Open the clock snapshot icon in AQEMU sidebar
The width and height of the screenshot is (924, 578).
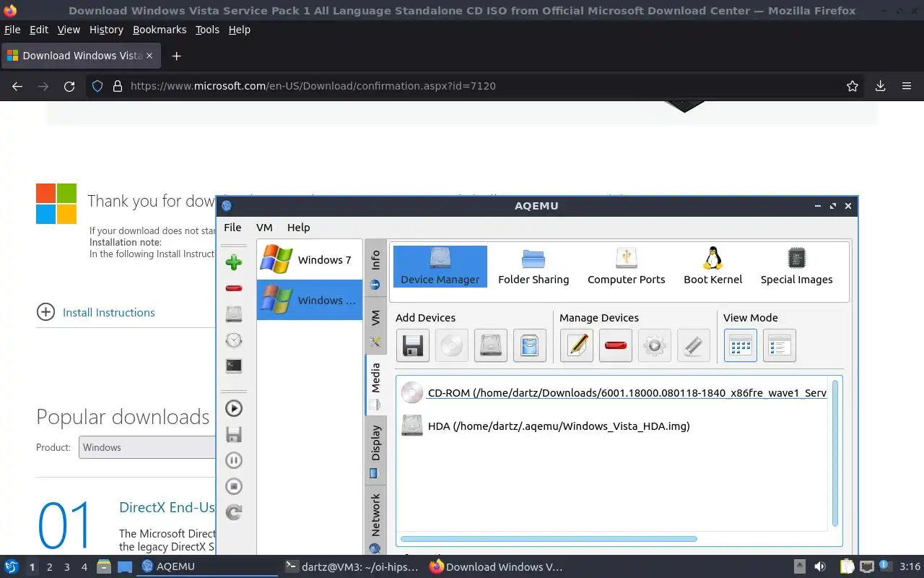pyautogui.click(x=233, y=340)
